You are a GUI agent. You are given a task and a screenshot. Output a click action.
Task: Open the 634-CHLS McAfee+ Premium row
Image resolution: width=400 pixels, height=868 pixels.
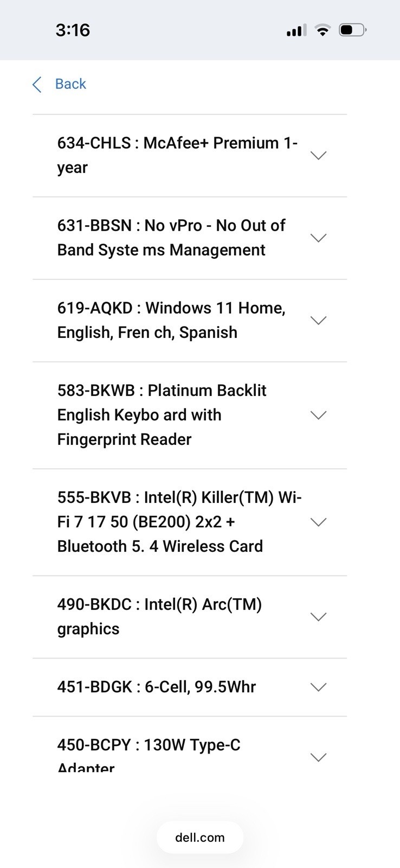pyautogui.click(x=190, y=156)
